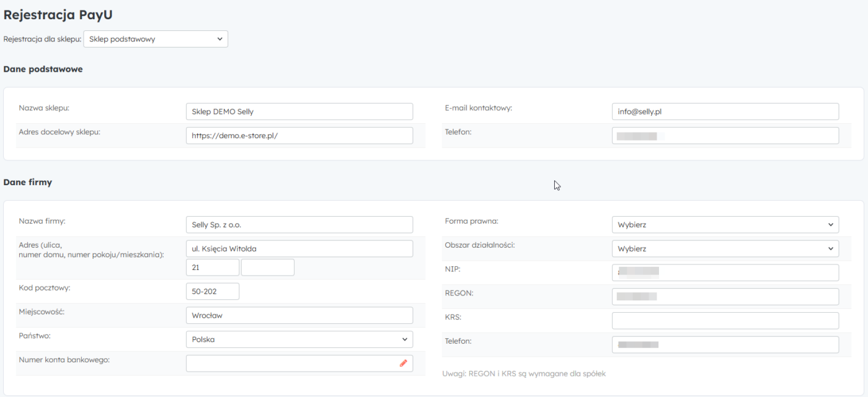
Task: Click the Telefon field in Dane podstawowe
Action: (x=725, y=136)
